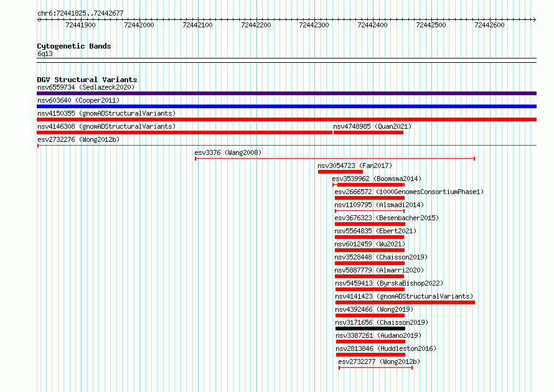Click ruler position 72442300

(x=314, y=25)
